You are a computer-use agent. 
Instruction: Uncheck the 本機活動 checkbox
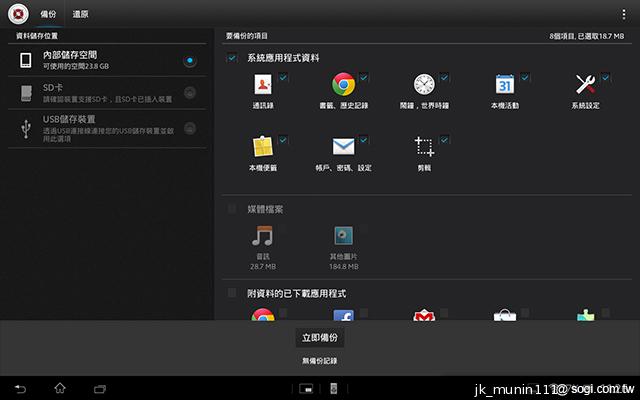pos(525,77)
